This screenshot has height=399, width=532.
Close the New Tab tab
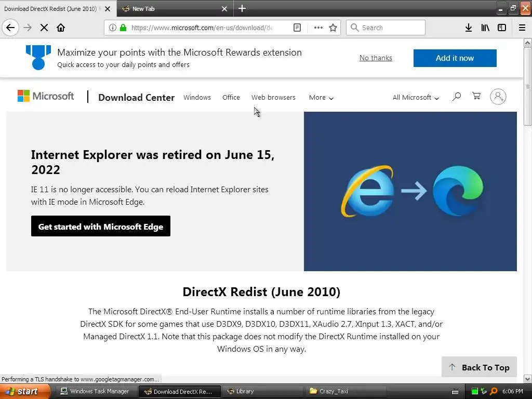click(224, 9)
